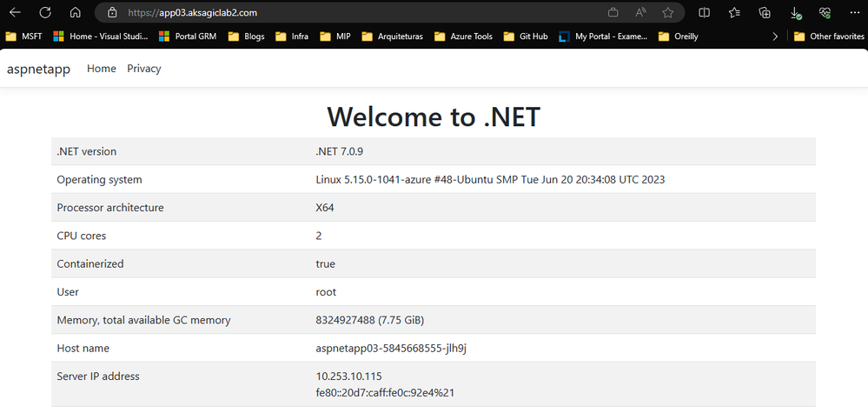Show the Downloads icon panel
The width and height of the screenshot is (868, 413).
pos(795,12)
